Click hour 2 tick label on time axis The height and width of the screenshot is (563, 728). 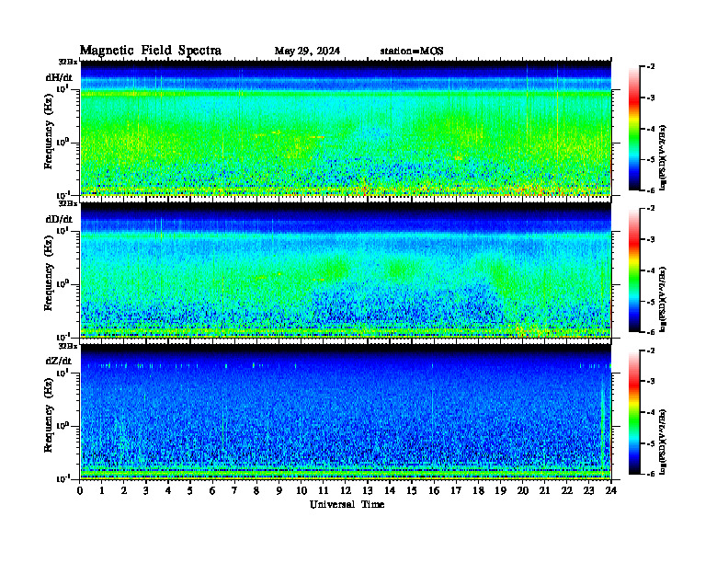coord(124,491)
